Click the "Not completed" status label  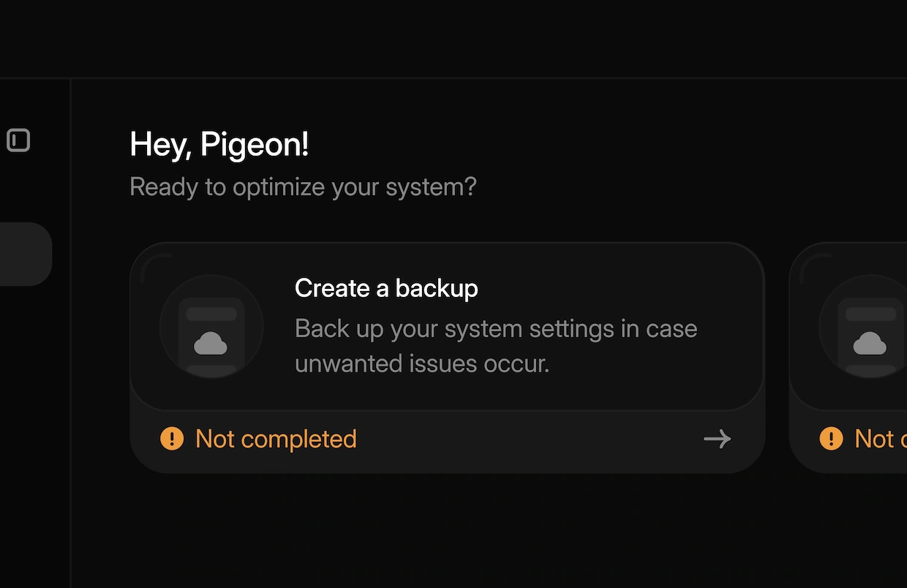click(276, 439)
